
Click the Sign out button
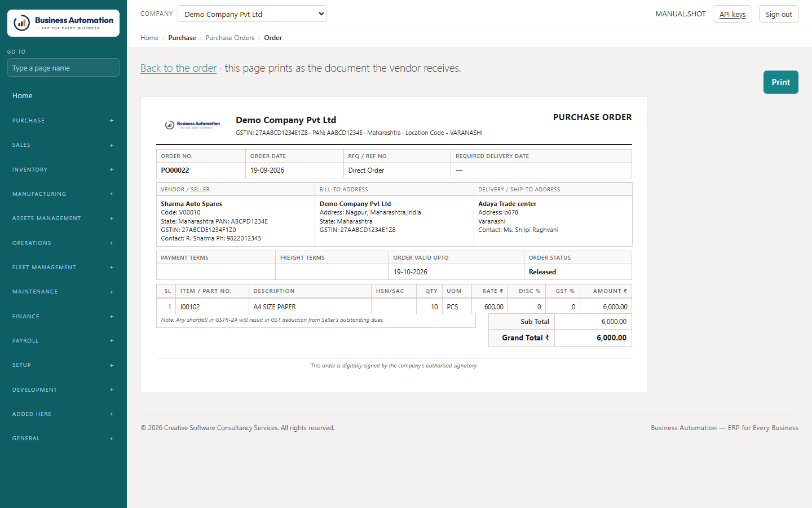point(779,14)
